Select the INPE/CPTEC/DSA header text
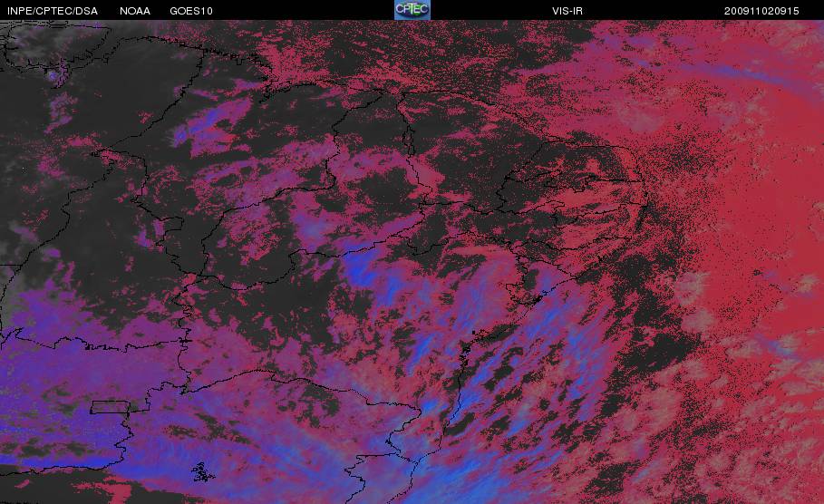Screen dimensions: 824x504 [x=53, y=11]
